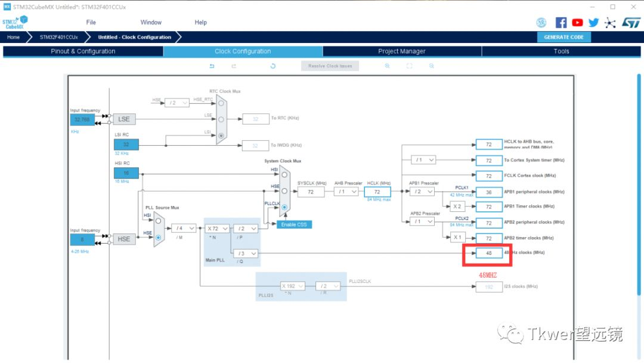Click Untitled - Clock Configuration breadcrumb

tap(134, 37)
